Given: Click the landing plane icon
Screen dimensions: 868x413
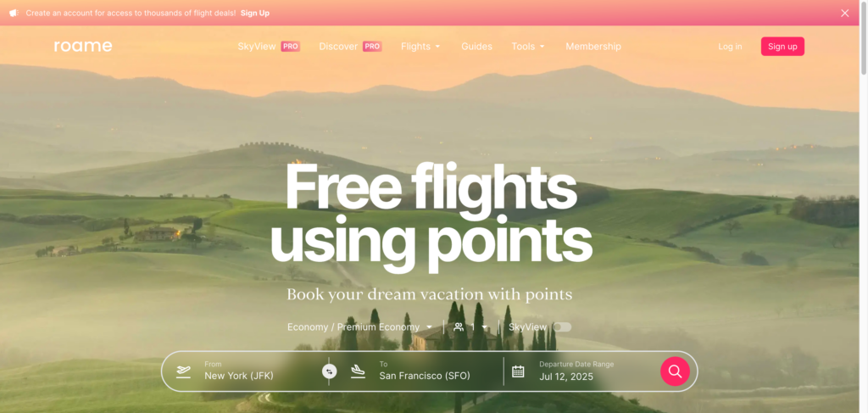Looking at the screenshot, I should (x=359, y=371).
